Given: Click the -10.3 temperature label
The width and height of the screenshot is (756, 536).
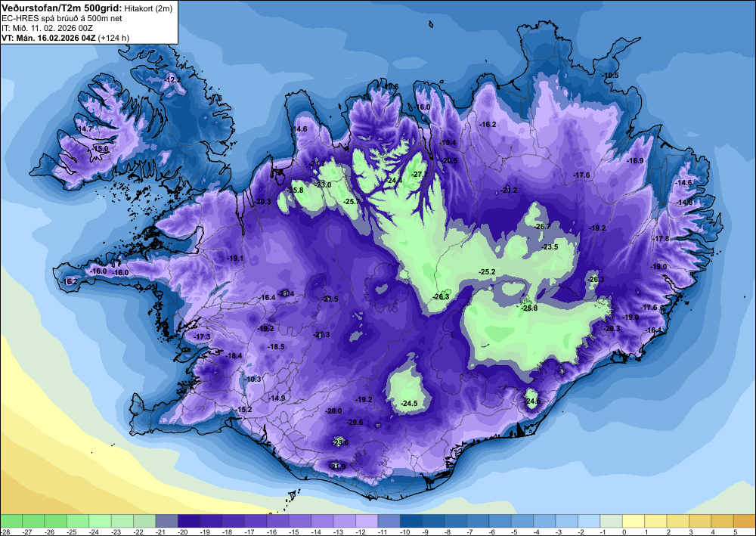Looking at the screenshot, I should (x=253, y=380).
